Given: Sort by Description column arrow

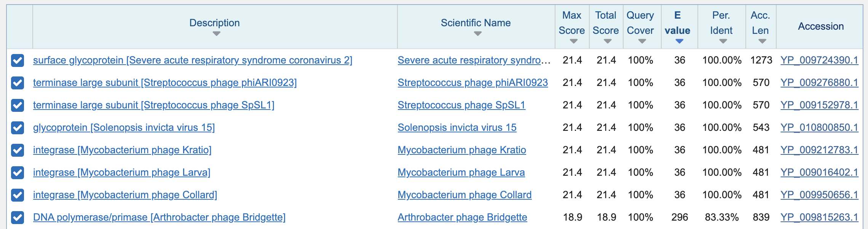Looking at the screenshot, I should click(216, 34).
